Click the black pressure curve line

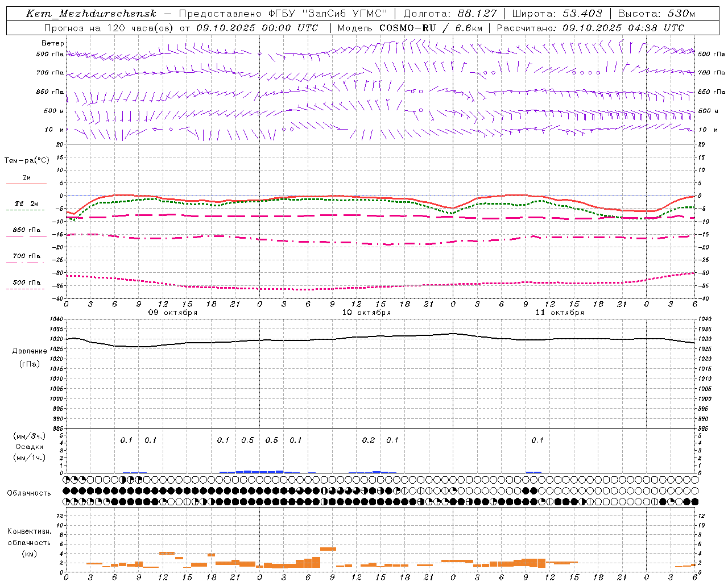coord(381,336)
